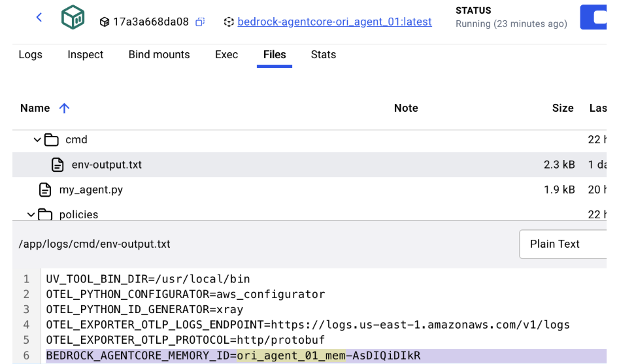
Task: Click the policies folder icon
Action: pos(45,214)
